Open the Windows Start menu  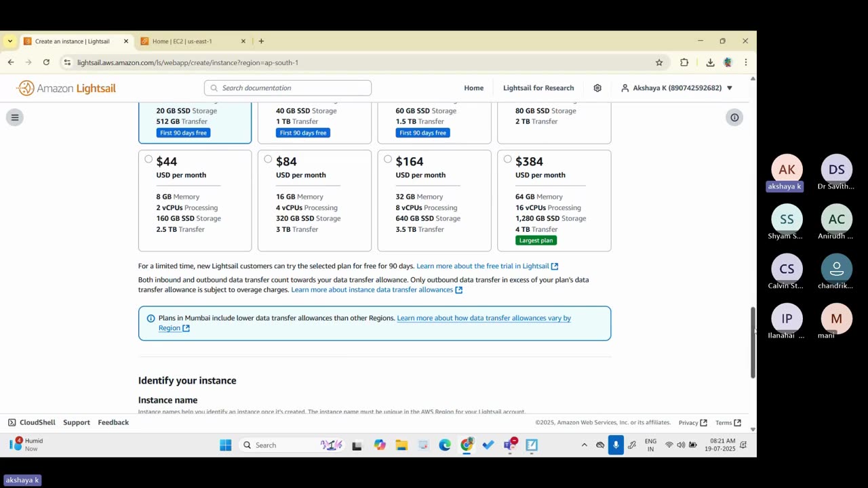pos(226,445)
